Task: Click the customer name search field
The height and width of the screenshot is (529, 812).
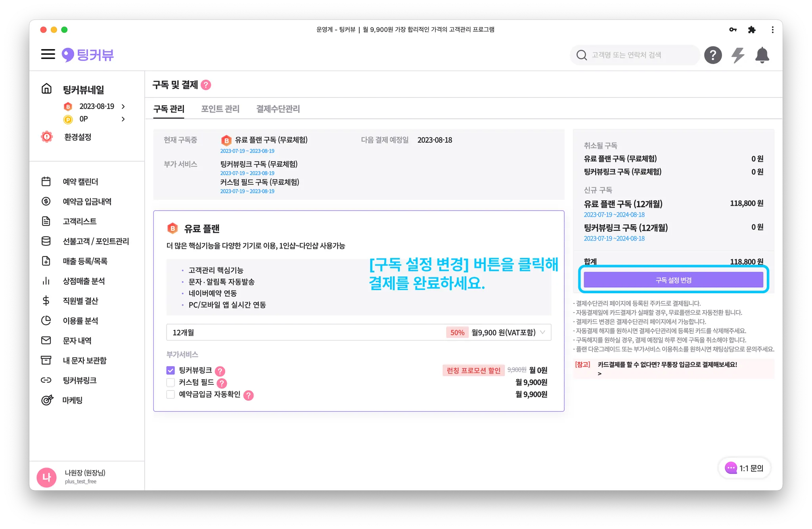Action: point(634,55)
